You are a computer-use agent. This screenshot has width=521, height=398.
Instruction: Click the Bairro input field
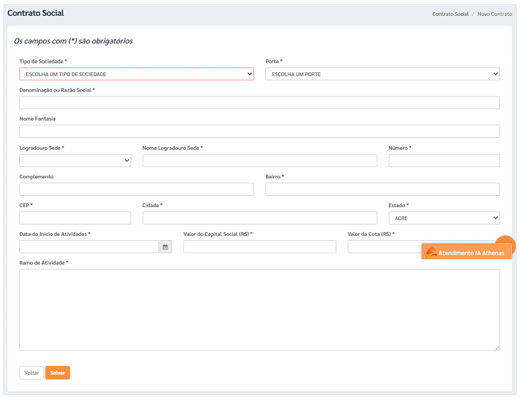click(x=382, y=189)
